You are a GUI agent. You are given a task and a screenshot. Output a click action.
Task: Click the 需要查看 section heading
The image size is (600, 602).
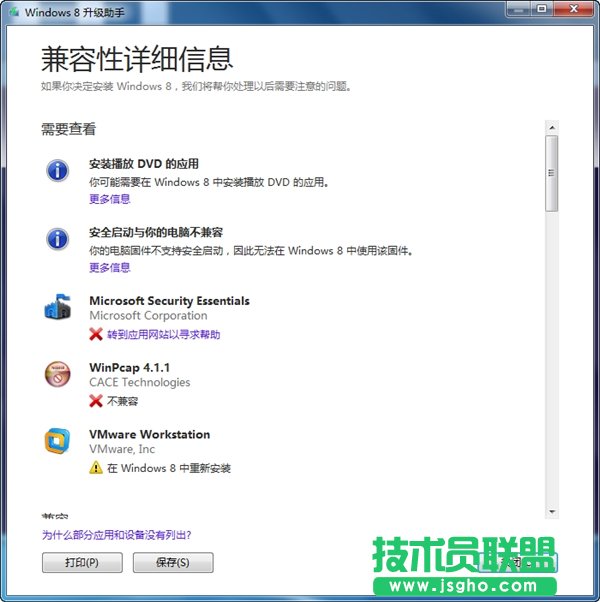pyautogui.click(x=68, y=129)
